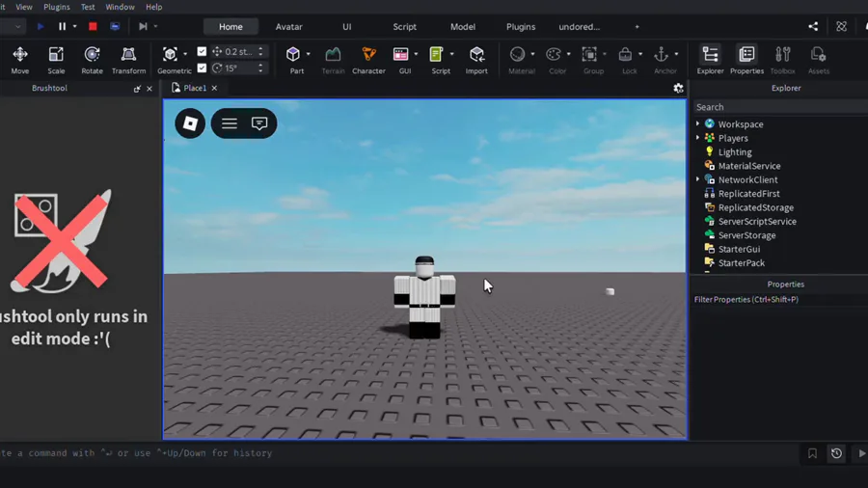Click the Character tool
The height and width of the screenshot is (488, 868).
pyautogui.click(x=368, y=60)
